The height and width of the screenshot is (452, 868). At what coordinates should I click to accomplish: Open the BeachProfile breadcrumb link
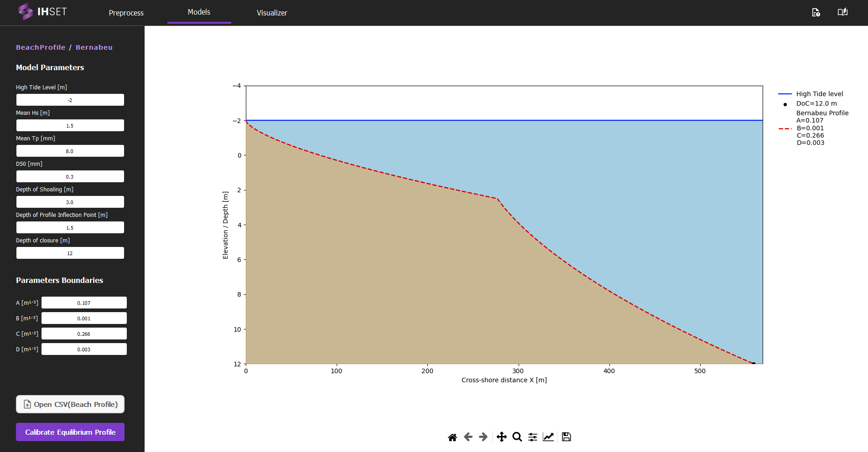41,47
